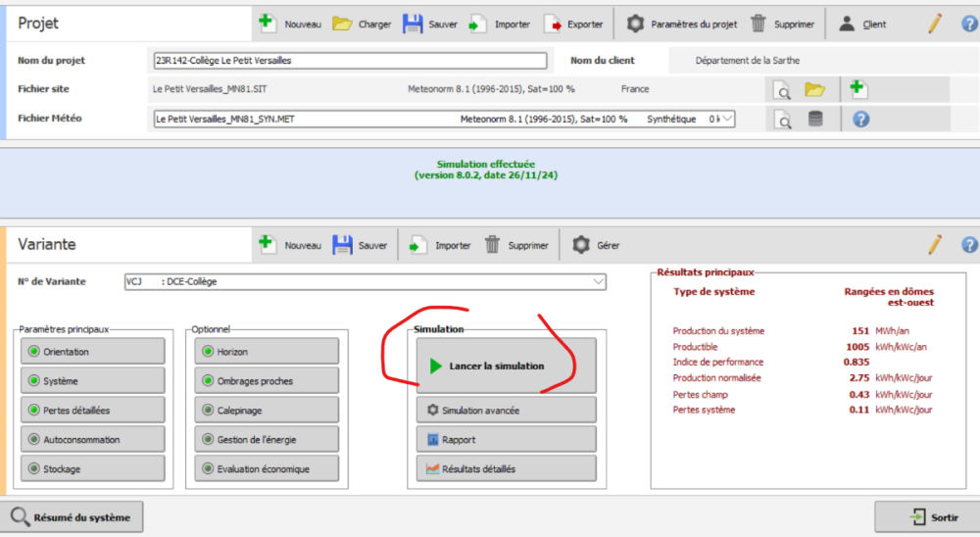Click the magnifier icon beside Fichier site

point(782,90)
